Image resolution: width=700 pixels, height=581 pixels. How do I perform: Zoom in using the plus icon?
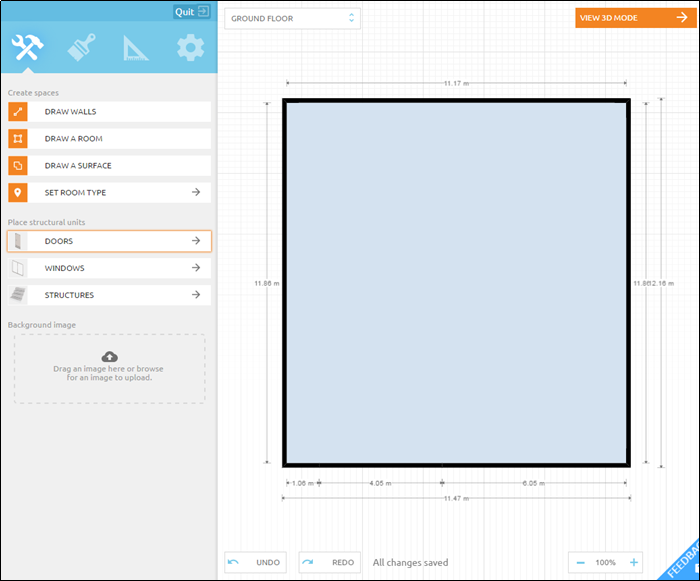click(x=633, y=562)
